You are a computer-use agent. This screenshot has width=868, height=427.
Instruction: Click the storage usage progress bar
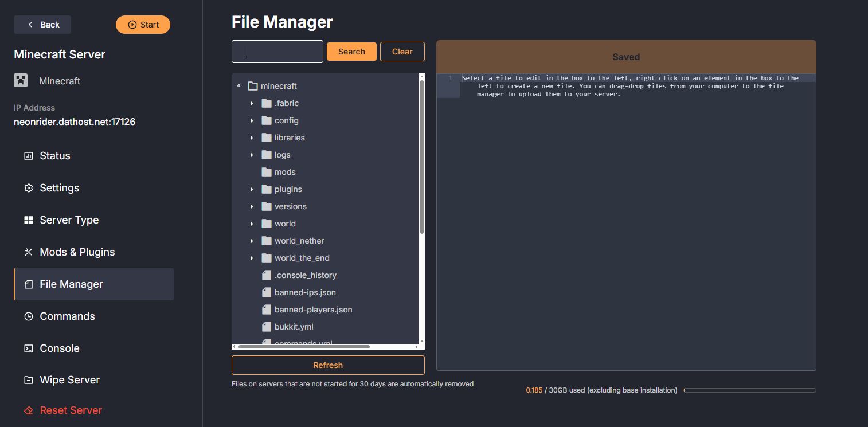[749, 390]
